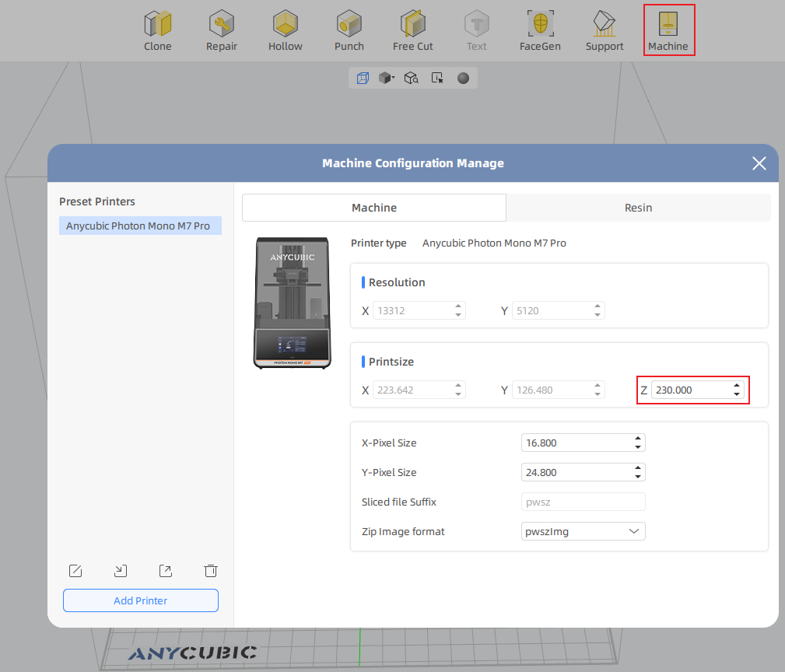Screen dimensions: 785x672
Task: Click the cube with magnifier icon
Action: point(412,78)
